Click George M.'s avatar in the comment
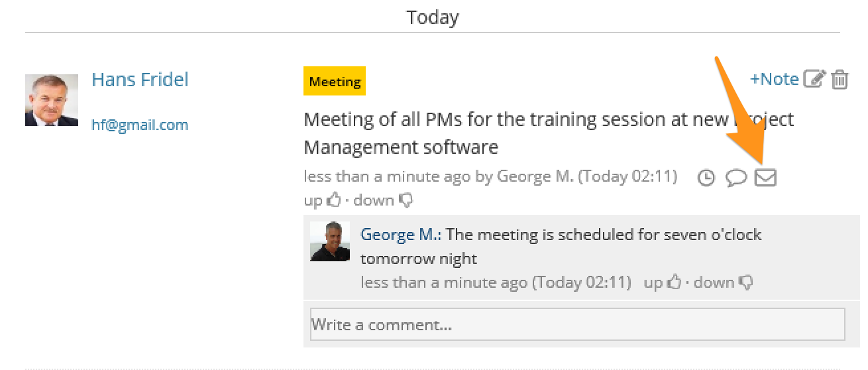 point(330,241)
